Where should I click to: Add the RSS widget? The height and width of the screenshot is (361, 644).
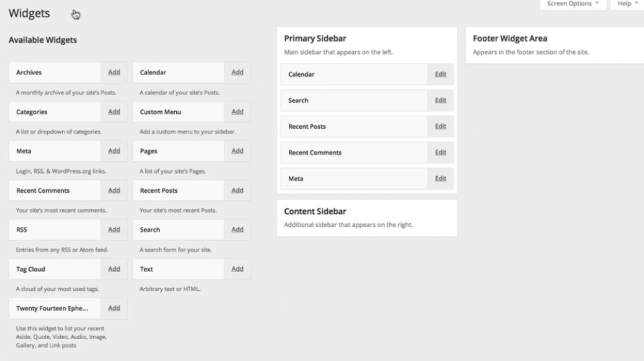[x=114, y=229]
